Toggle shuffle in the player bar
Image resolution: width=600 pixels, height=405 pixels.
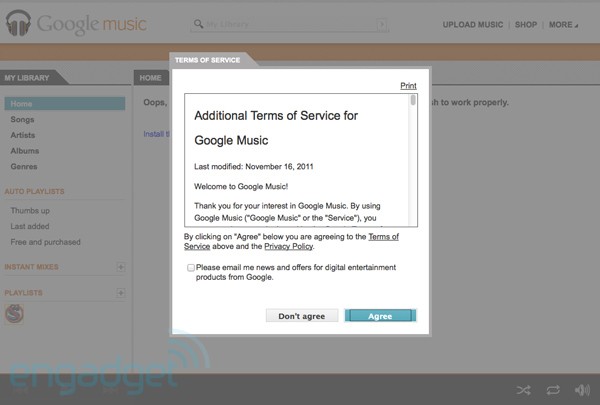[x=523, y=390]
